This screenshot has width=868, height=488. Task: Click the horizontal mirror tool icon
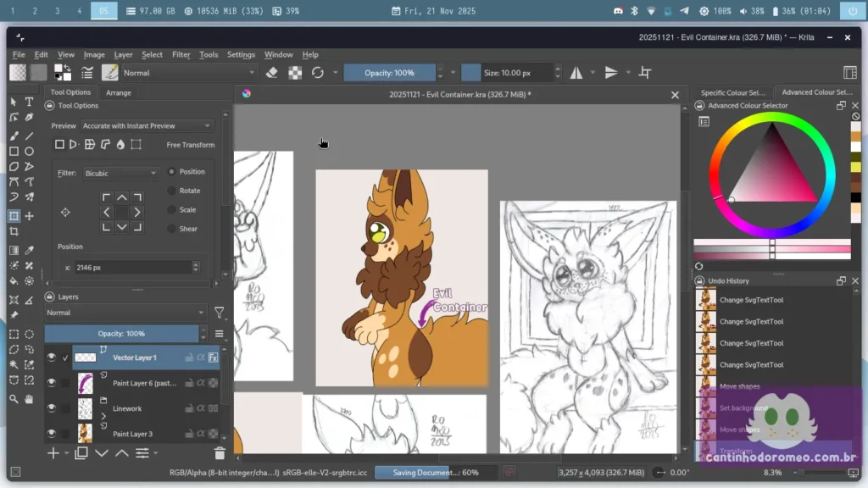coord(576,73)
